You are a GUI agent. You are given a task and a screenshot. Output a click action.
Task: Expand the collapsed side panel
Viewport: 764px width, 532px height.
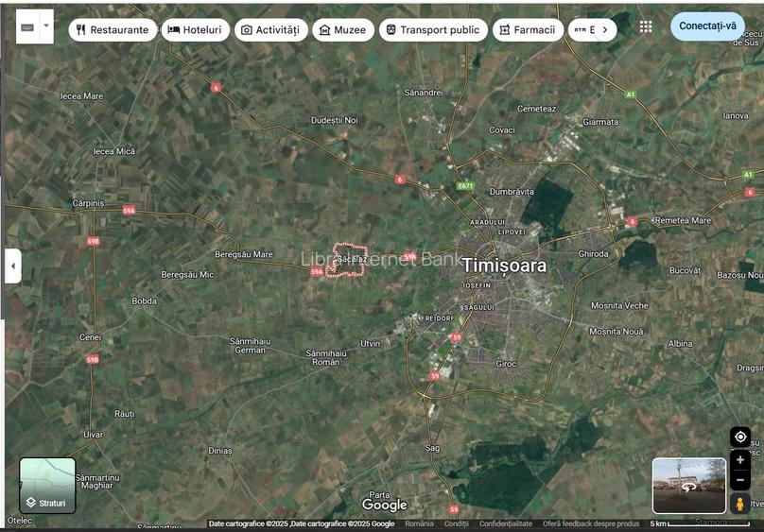tap(13, 266)
